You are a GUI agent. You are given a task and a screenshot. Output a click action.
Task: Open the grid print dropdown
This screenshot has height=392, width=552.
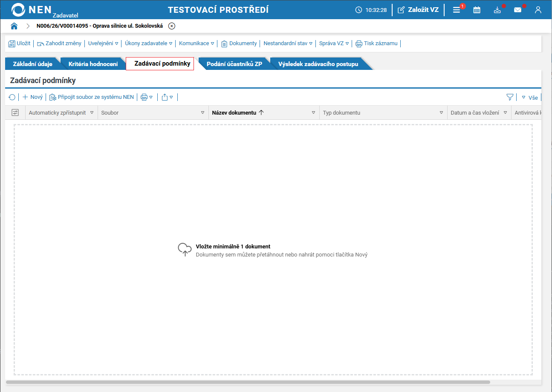147,97
